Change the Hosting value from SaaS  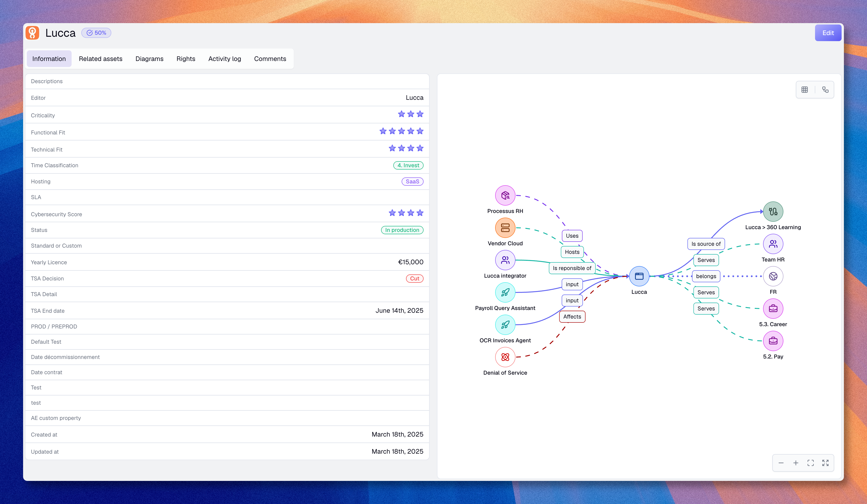pos(412,181)
